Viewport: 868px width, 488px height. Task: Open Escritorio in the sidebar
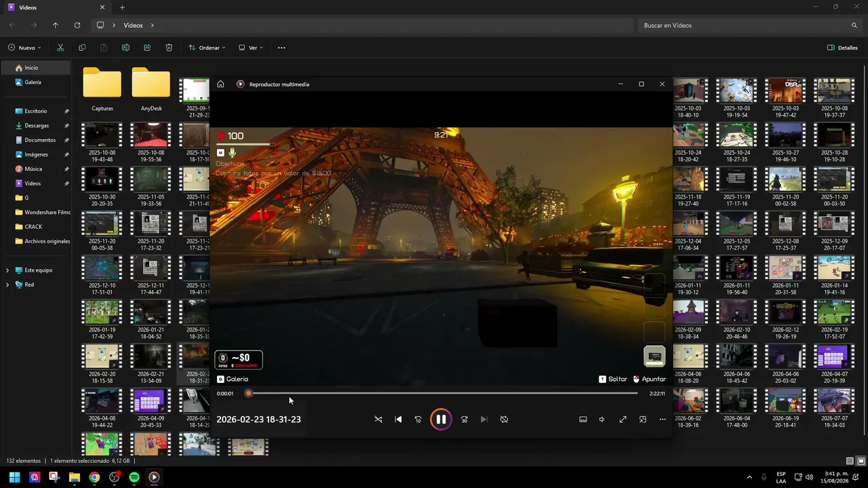click(x=35, y=111)
